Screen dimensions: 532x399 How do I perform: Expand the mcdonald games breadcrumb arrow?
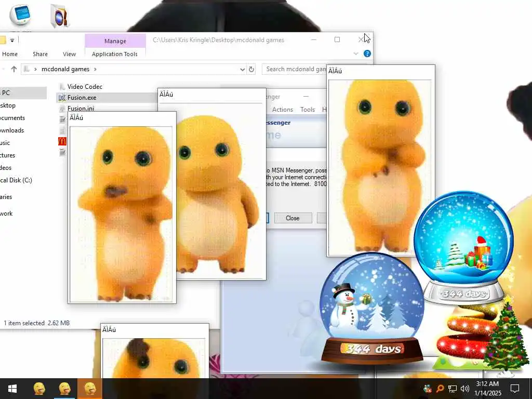(x=96, y=69)
